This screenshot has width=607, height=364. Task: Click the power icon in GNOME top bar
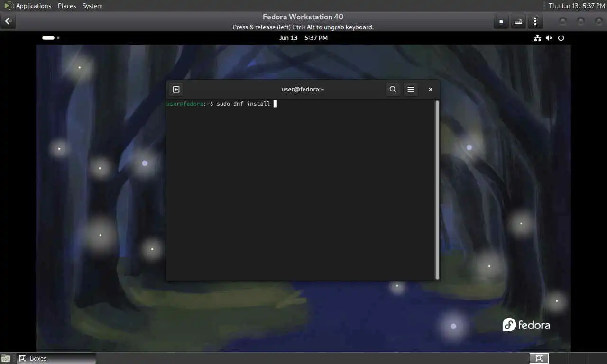[561, 38]
